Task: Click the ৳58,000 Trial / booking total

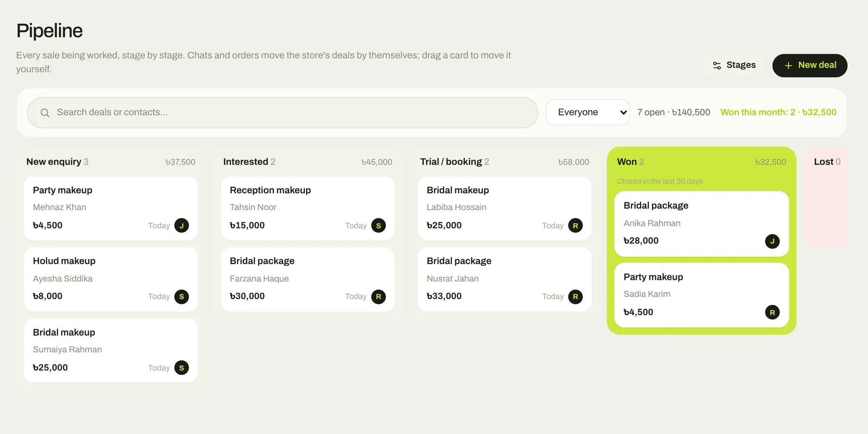Action: click(574, 162)
